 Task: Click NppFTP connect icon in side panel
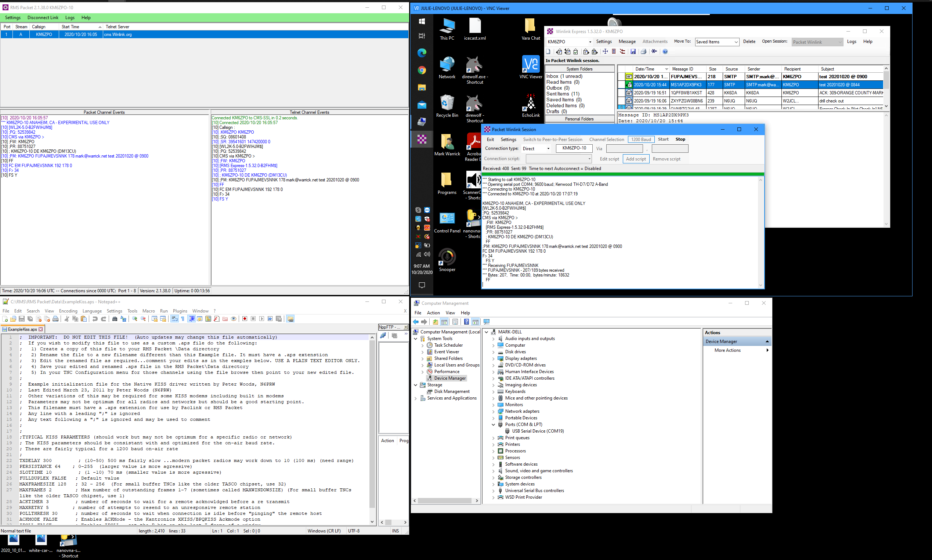coord(383,336)
